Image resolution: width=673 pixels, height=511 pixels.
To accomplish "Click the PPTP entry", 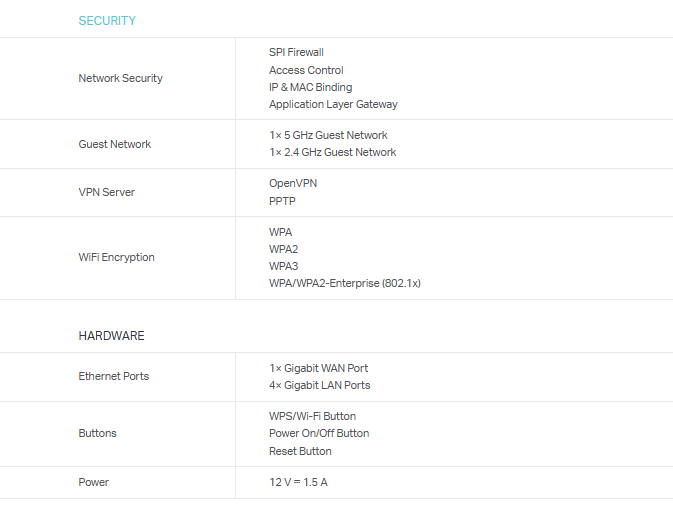I will pyautogui.click(x=282, y=201).
